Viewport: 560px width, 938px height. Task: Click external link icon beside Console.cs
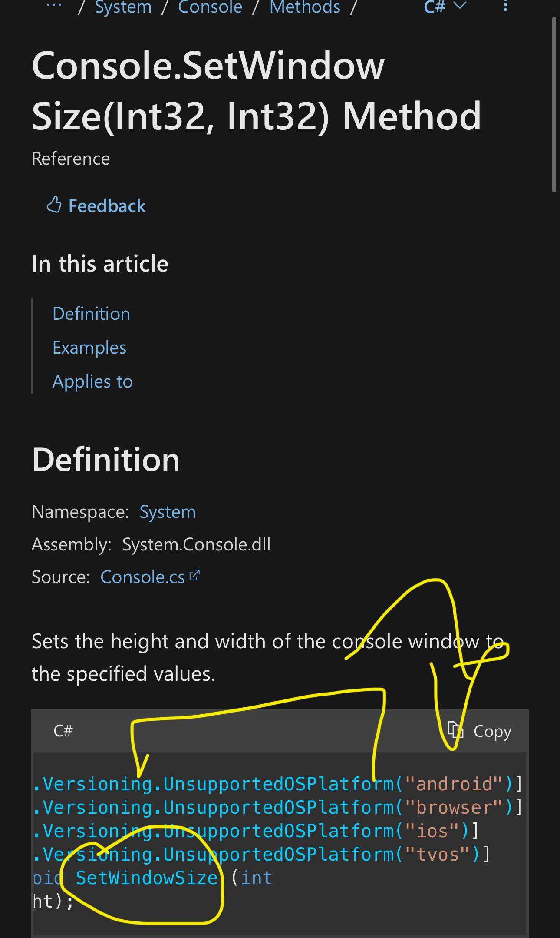pyautogui.click(x=195, y=575)
